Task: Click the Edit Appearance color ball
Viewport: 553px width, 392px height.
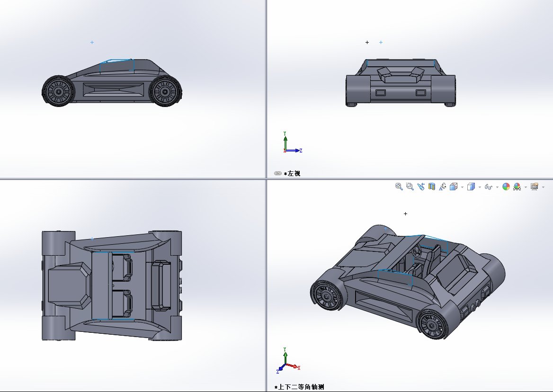Action: [x=506, y=187]
